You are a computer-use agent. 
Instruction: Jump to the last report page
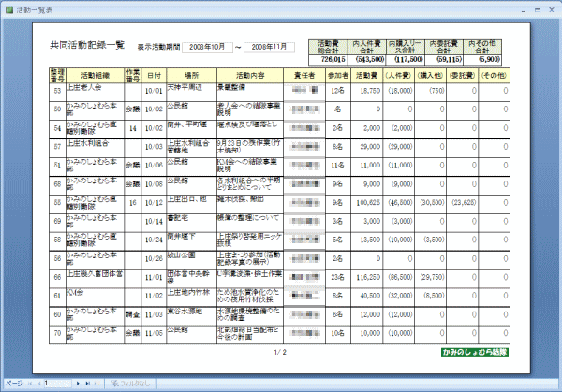(88, 385)
